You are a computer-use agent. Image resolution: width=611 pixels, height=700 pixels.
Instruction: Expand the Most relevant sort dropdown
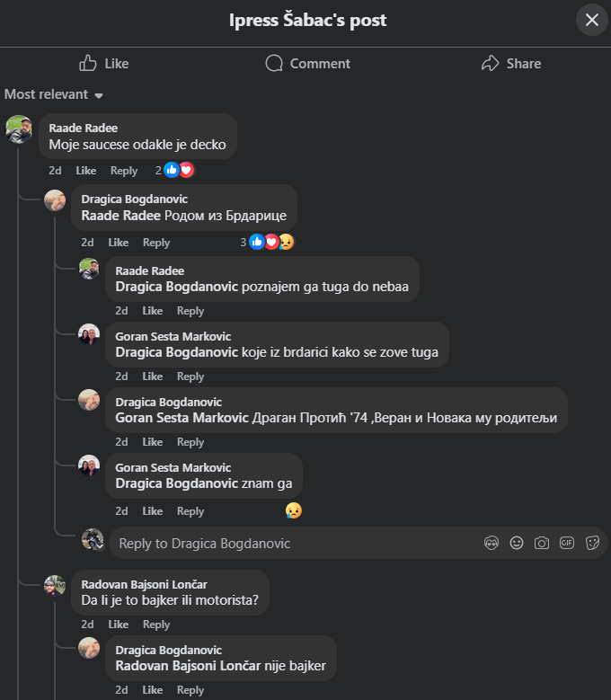54,94
